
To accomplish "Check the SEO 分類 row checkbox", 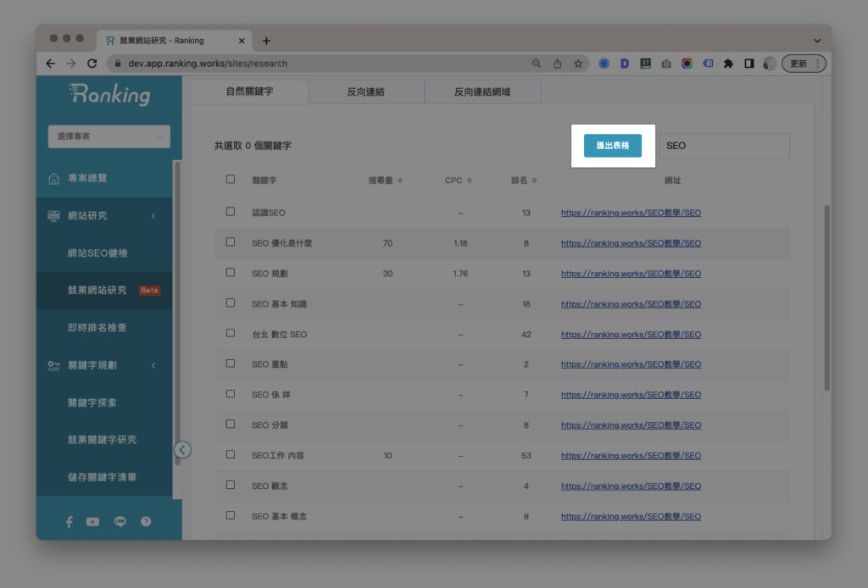I will coord(231,424).
